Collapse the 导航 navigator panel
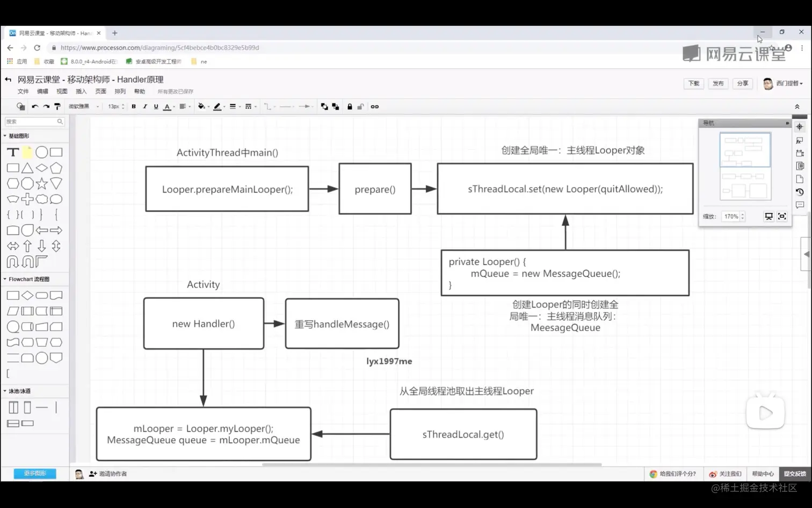The width and height of the screenshot is (812, 508). [x=787, y=123]
